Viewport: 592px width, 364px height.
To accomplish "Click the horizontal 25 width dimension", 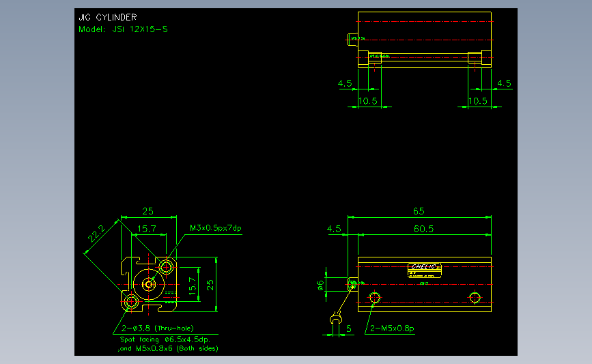I will [x=147, y=211].
